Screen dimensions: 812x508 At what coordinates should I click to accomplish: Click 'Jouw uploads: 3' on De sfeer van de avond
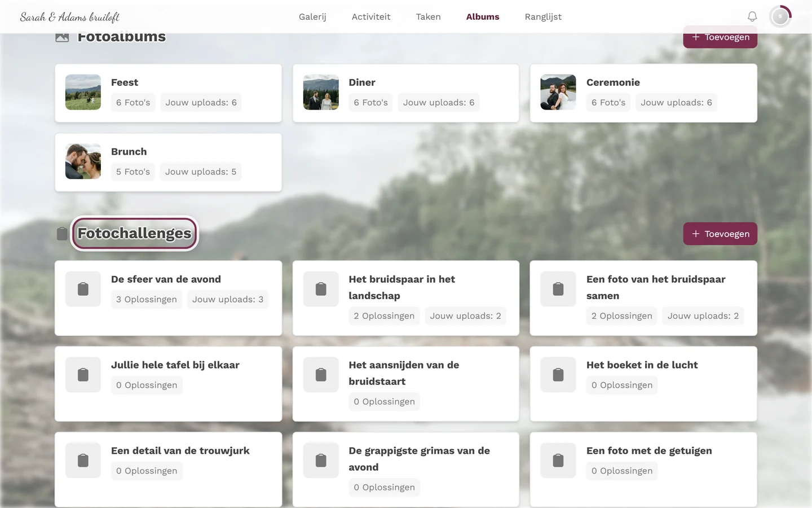(228, 299)
